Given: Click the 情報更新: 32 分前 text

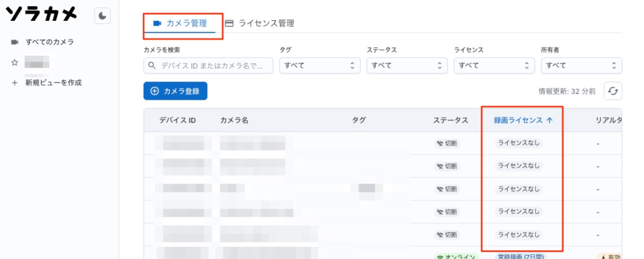Looking at the screenshot, I should click(567, 91).
